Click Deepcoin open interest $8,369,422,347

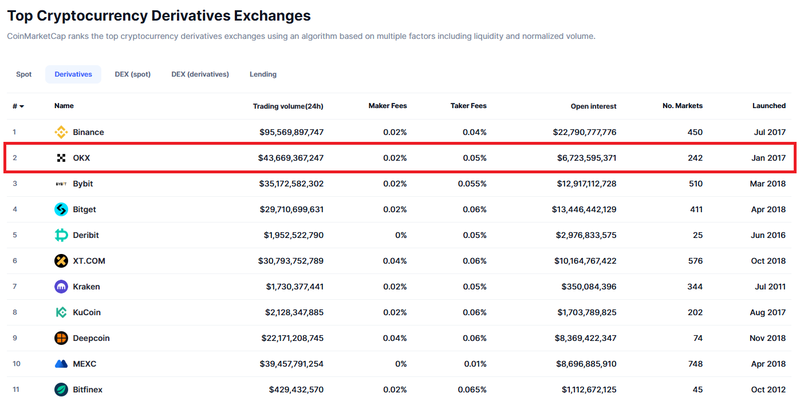coord(585,338)
